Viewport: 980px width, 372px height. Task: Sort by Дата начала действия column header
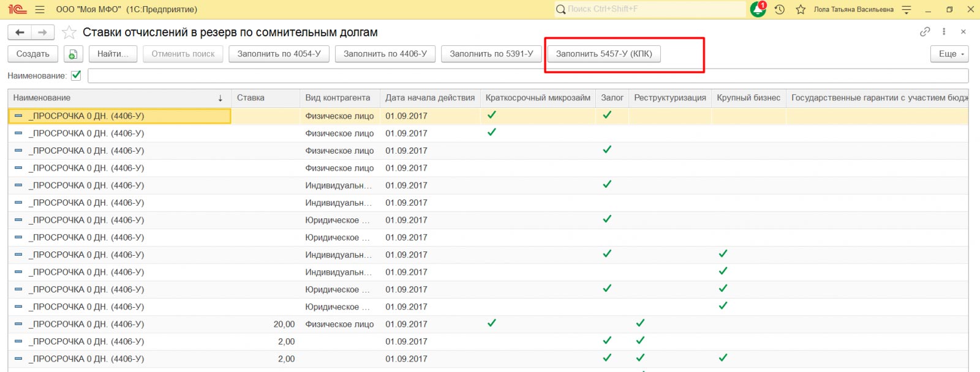pyautogui.click(x=430, y=98)
